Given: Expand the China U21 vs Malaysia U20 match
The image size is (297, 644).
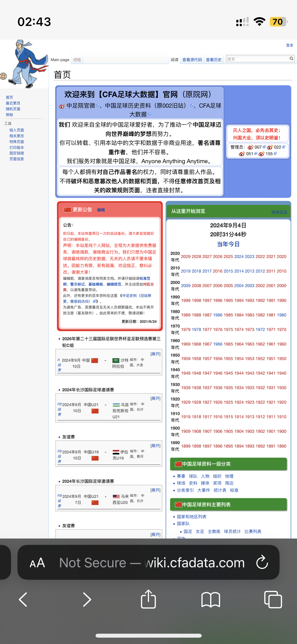Looking at the screenshot, I should (155, 490).
